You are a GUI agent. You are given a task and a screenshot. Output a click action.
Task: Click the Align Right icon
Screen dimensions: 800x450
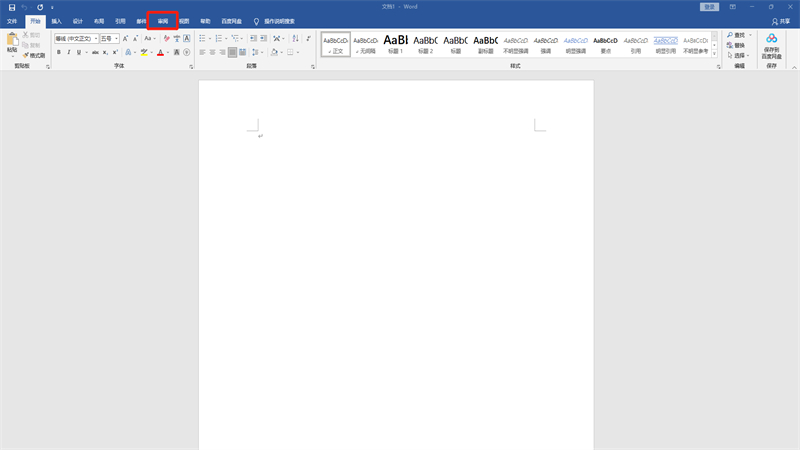point(222,52)
